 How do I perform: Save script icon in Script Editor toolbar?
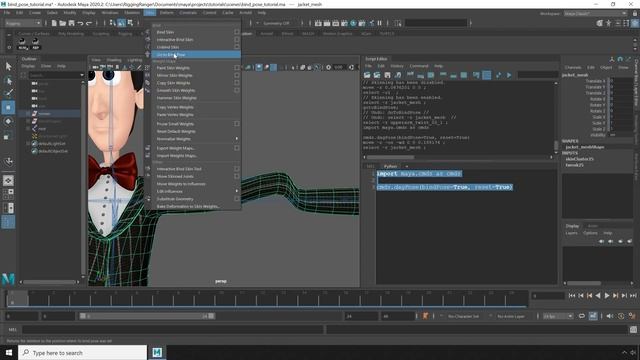click(x=387, y=75)
